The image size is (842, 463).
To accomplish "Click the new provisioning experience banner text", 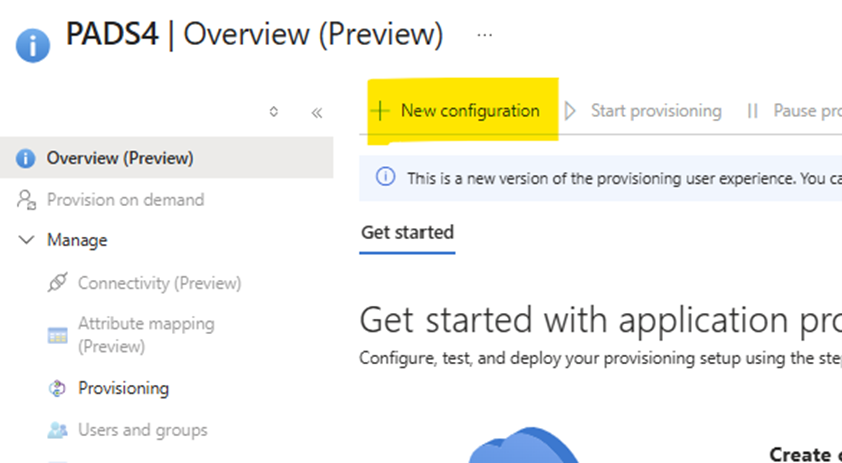I will coord(624,178).
